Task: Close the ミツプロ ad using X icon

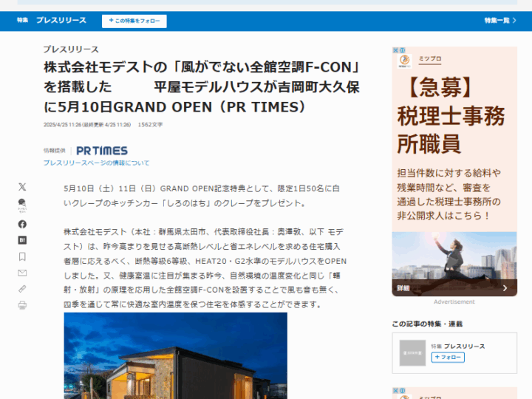Action: [395, 50]
